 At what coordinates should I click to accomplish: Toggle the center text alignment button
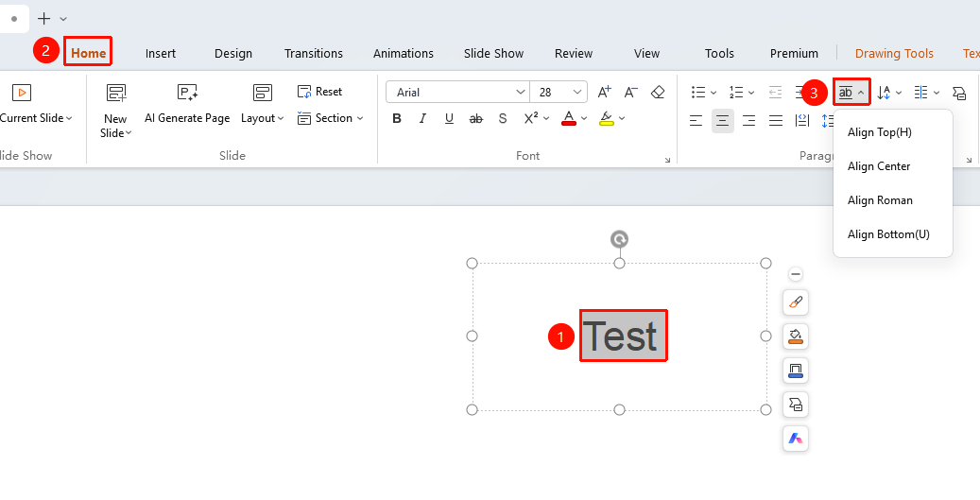(723, 121)
